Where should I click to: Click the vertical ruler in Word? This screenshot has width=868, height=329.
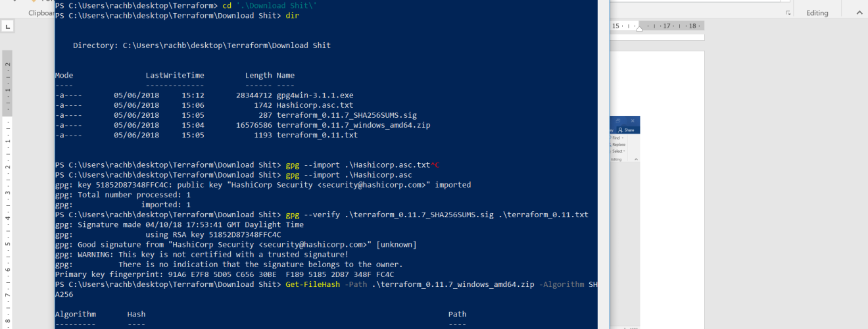tap(7, 191)
